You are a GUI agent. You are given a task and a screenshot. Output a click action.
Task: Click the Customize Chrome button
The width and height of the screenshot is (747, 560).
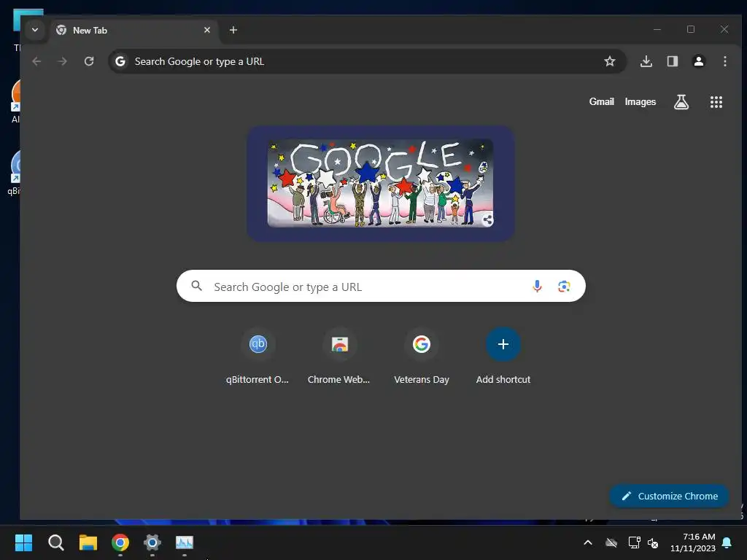coord(670,496)
